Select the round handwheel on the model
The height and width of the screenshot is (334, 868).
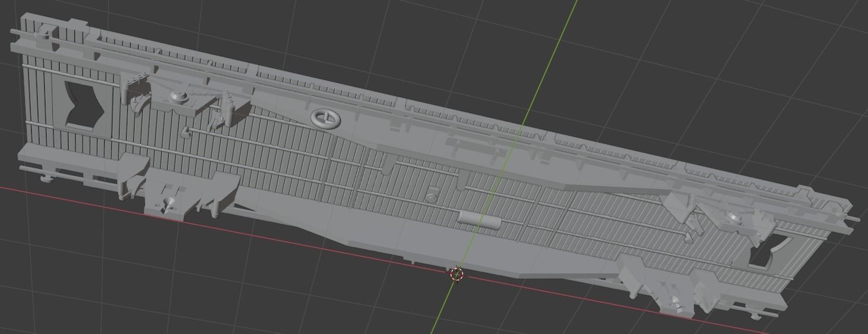[x=327, y=118]
